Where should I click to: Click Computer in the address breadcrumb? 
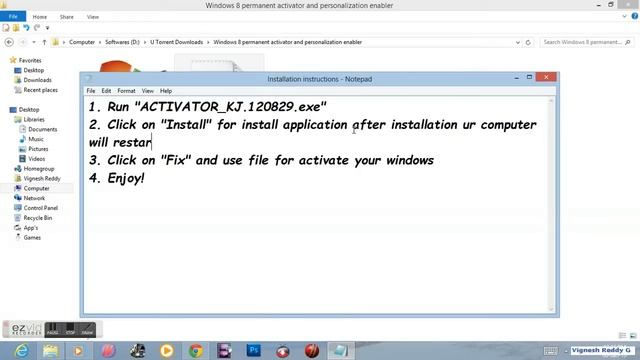click(82, 42)
